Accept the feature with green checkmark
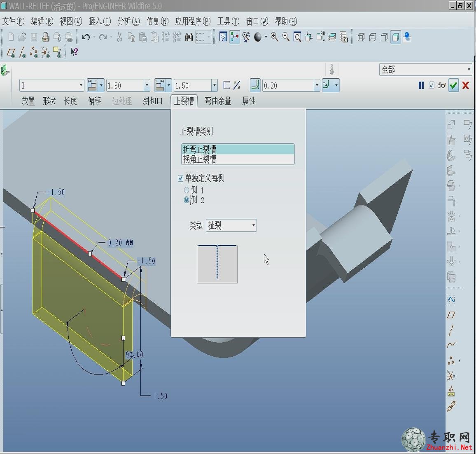Screen dimensions: 476x454 (x=453, y=86)
